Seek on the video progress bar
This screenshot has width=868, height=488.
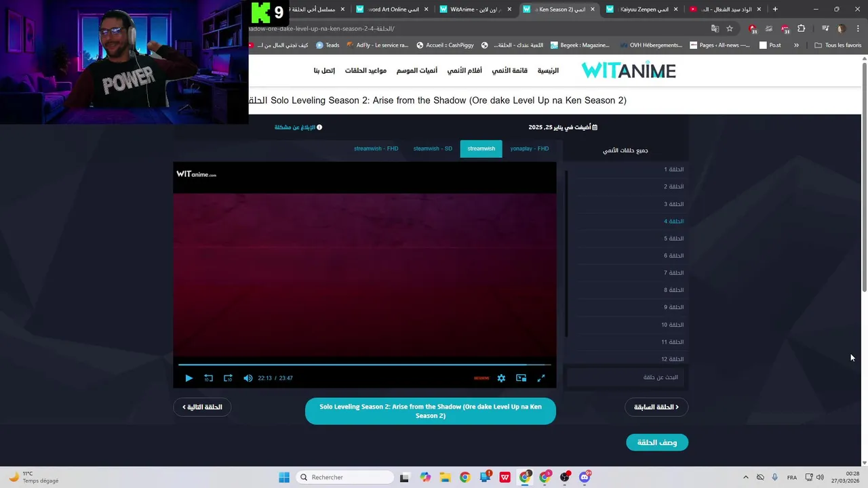(x=365, y=365)
